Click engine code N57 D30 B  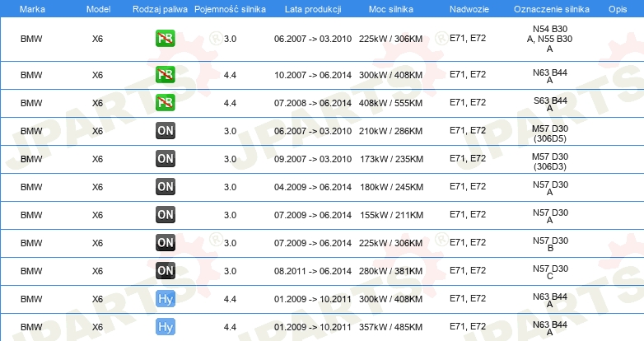[550, 244]
